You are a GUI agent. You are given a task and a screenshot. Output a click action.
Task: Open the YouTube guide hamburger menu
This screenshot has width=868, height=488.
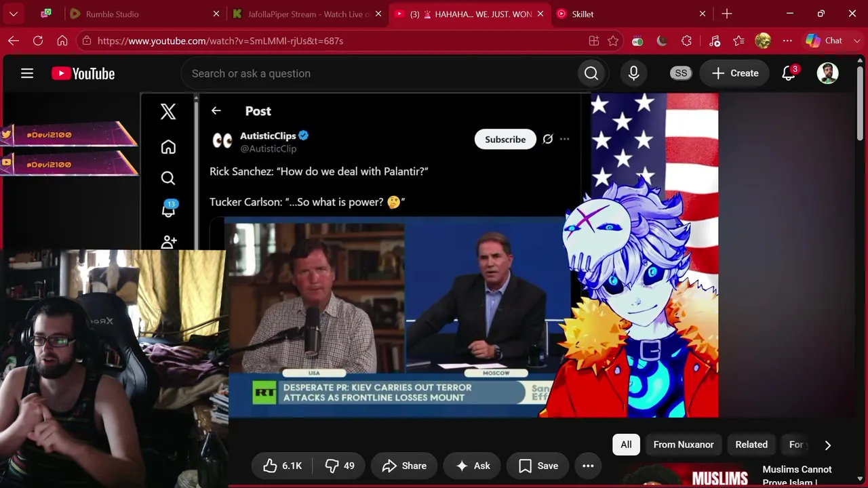coord(27,73)
